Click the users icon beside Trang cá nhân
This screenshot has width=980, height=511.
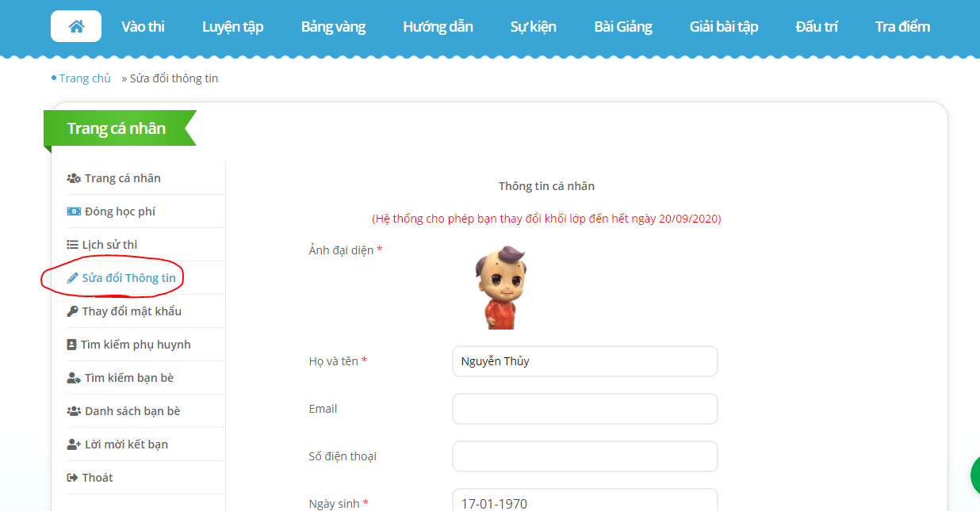coord(74,178)
